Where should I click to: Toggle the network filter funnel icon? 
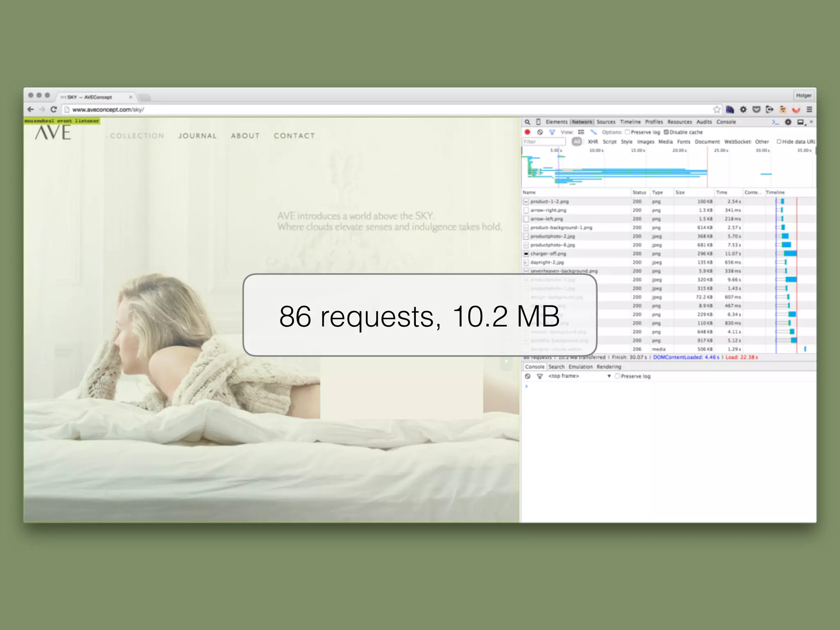tap(552, 132)
